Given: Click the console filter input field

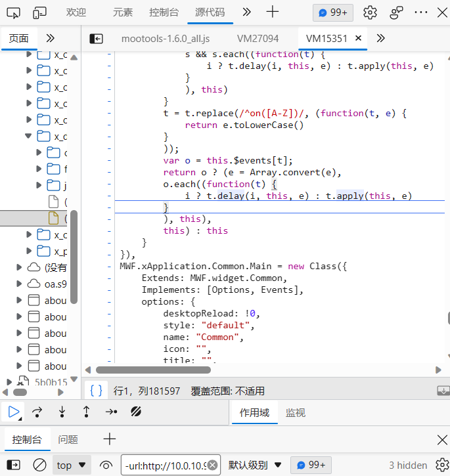Looking at the screenshot, I should (x=165, y=465).
